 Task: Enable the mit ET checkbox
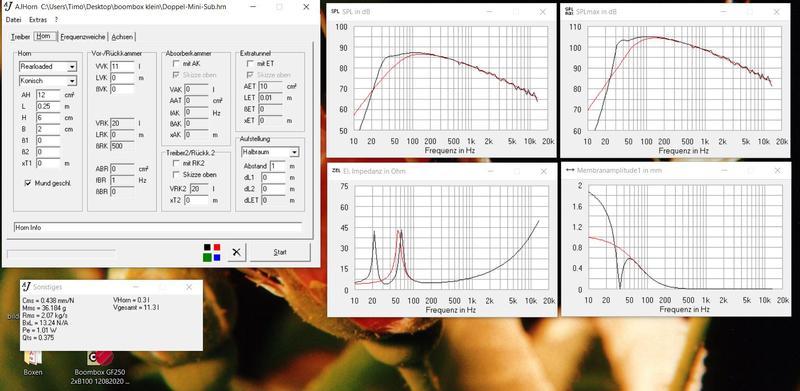pos(251,64)
